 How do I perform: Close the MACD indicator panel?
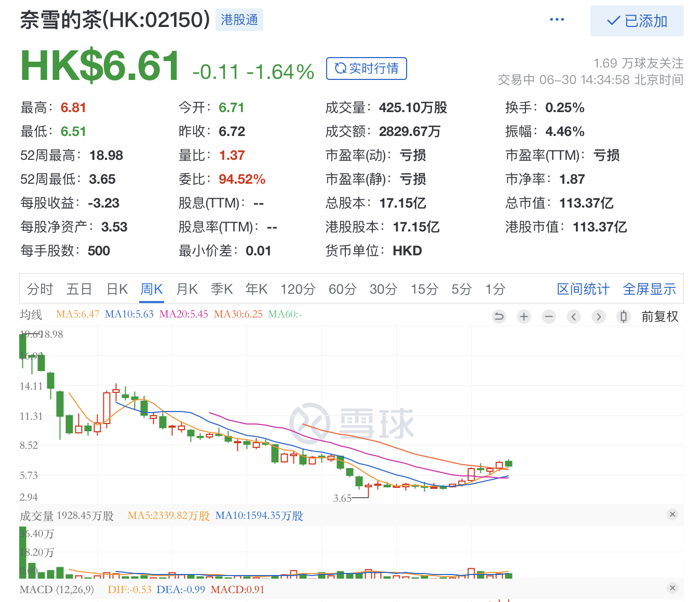pyautogui.click(x=672, y=588)
